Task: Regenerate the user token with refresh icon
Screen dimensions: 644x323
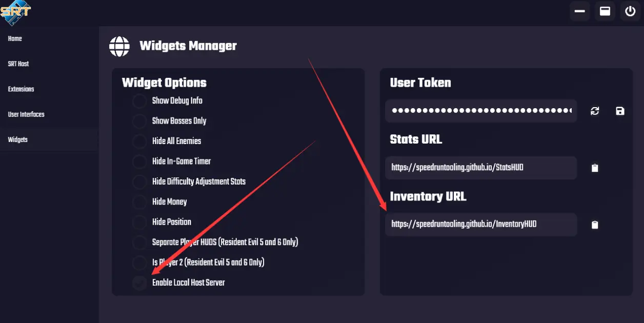Action: 595,111
